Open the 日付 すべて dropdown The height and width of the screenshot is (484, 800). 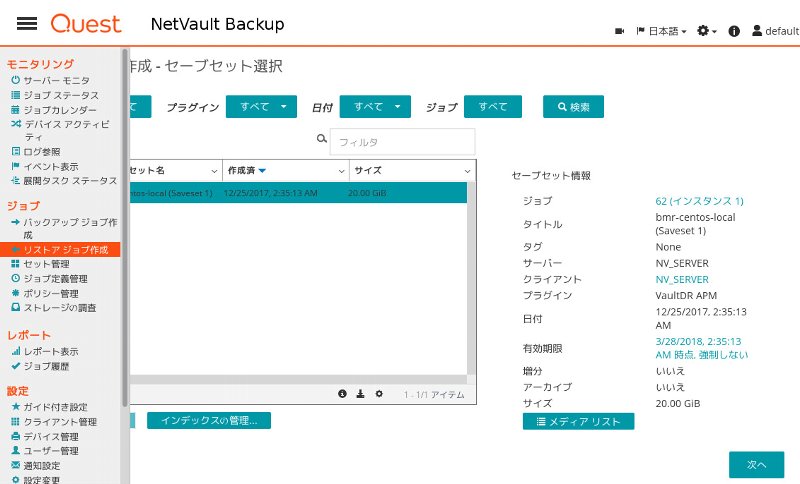375,107
